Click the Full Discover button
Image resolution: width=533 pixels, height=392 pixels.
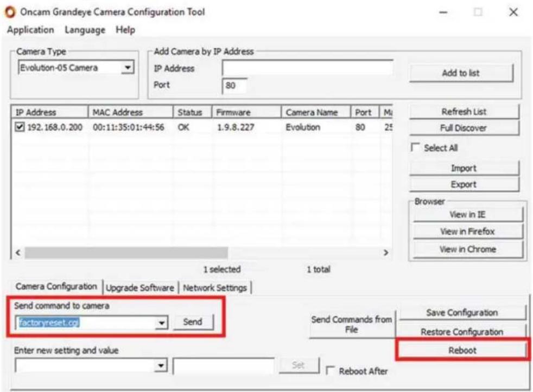[x=464, y=128]
